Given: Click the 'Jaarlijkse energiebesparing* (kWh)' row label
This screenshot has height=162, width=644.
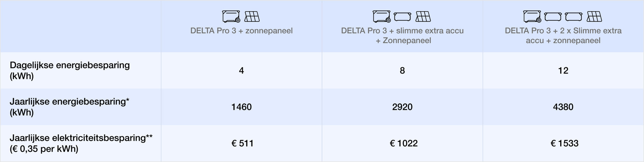Looking at the screenshot, I should pos(70,107).
